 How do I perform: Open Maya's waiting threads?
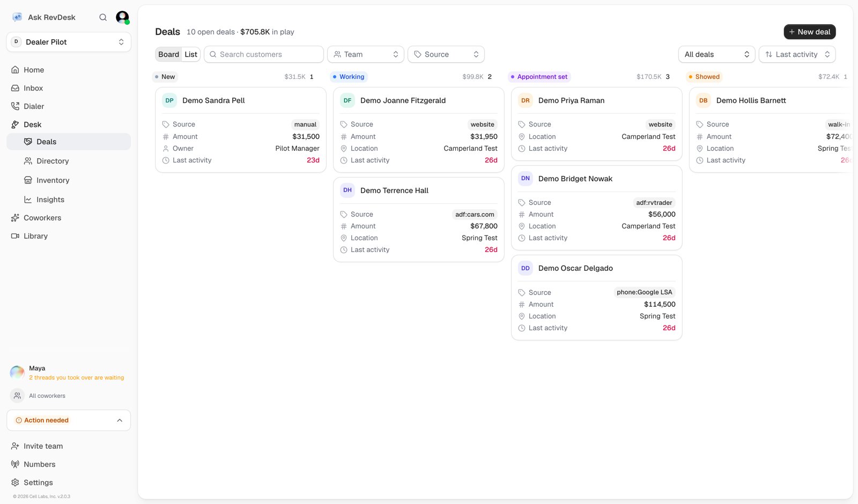click(76, 377)
